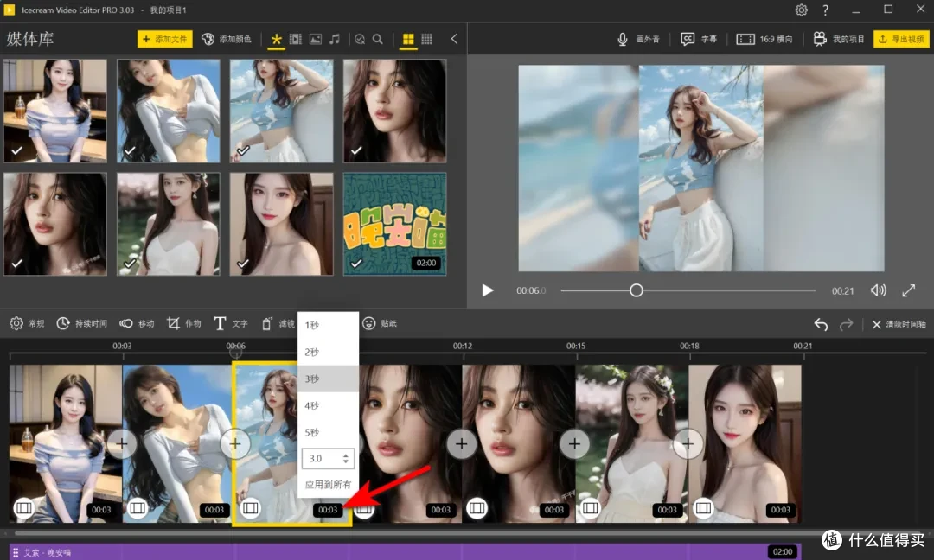
Task: Add transition after the 00:12 marker
Action: [x=461, y=443]
